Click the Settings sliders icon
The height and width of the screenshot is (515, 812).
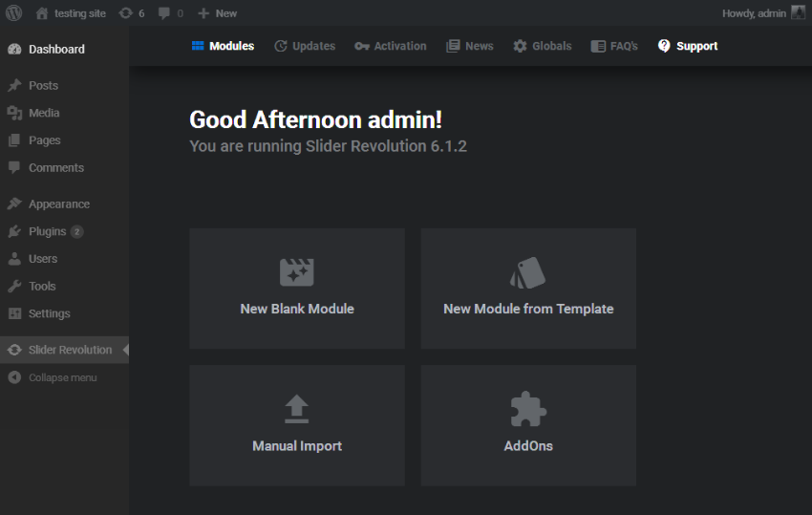coord(14,313)
